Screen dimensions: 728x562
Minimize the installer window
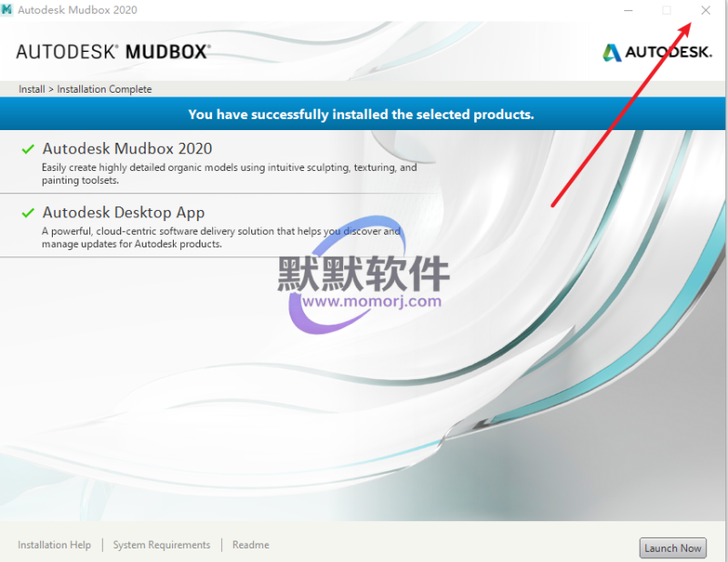tap(628, 10)
